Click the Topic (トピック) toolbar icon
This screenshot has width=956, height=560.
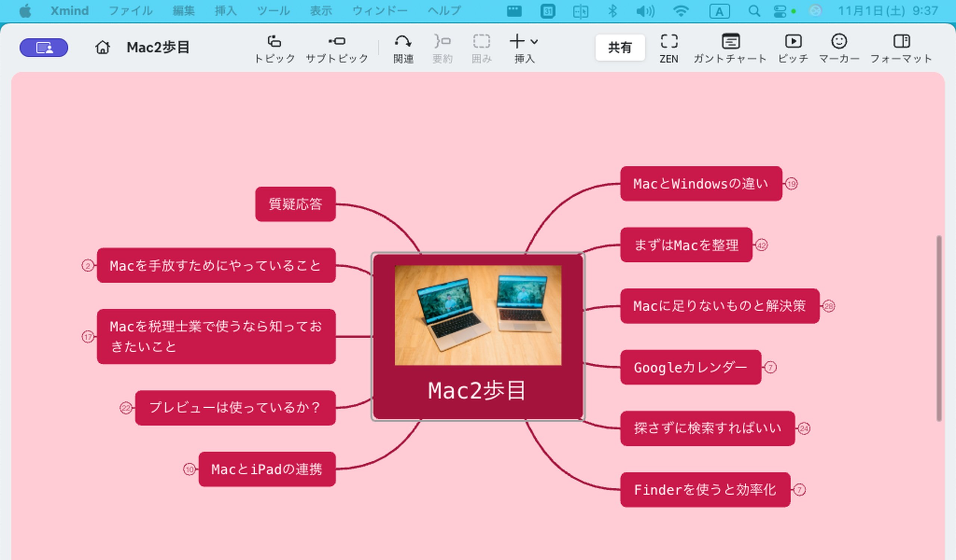coord(274,42)
